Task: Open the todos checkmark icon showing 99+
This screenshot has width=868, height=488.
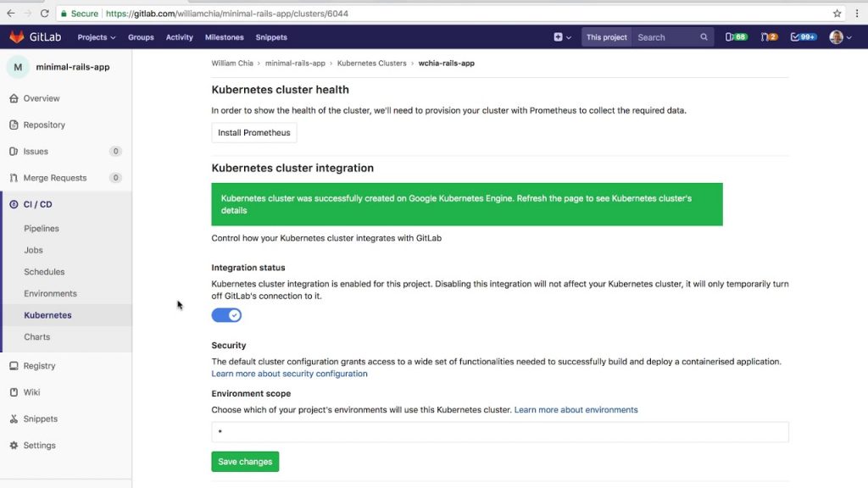Action: [x=804, y=37]
